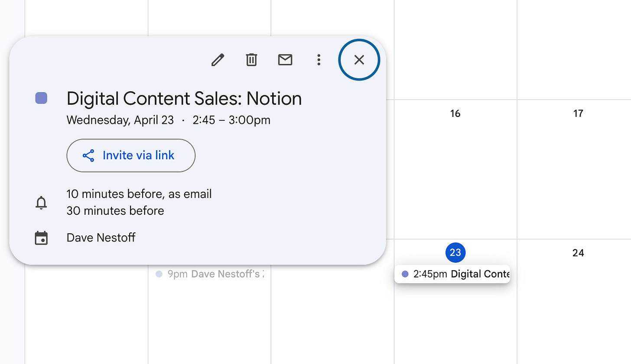Edit the event with the pencil icon
This screenshot has width=631, height=364.
click(x=218, y=60)
